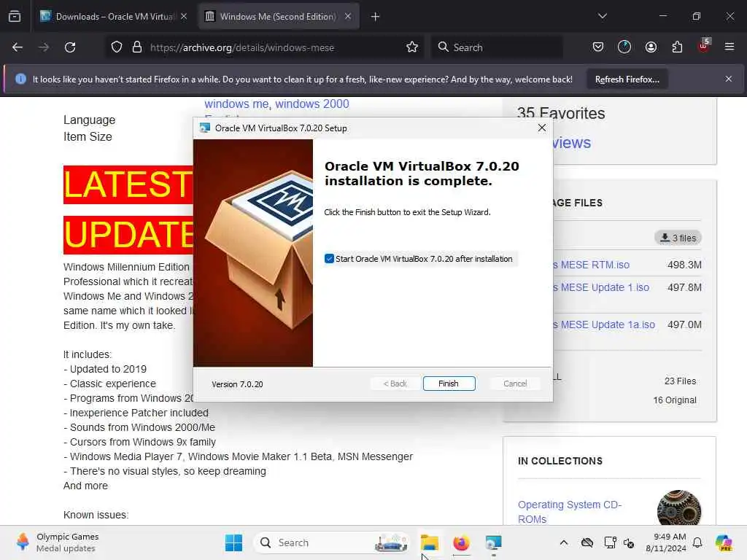Focus the Firefox Search box

pyautogui.click(x=497, y=47)
